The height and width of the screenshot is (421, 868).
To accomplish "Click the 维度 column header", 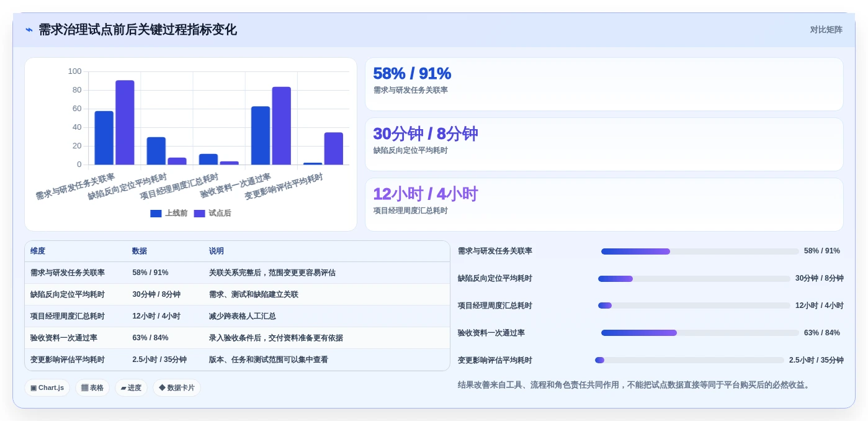I will tap(38, 251).
